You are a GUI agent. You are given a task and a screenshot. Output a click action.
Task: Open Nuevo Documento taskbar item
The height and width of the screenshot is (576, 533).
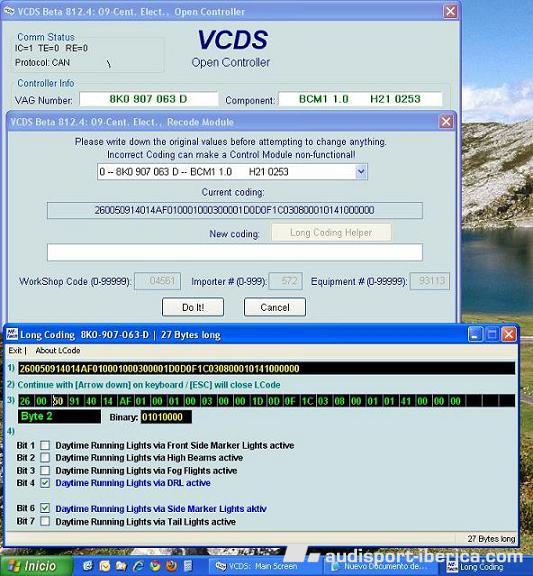[382, 566]
